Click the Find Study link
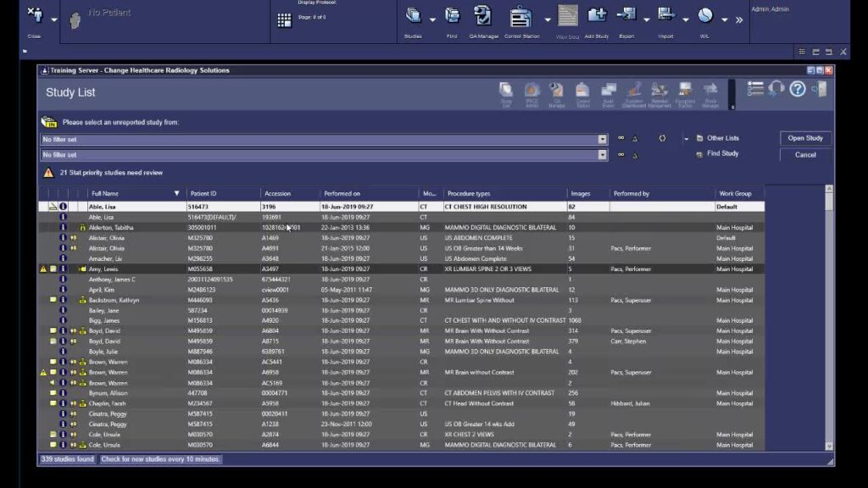The image size is (868, 488). click(722, 154)
